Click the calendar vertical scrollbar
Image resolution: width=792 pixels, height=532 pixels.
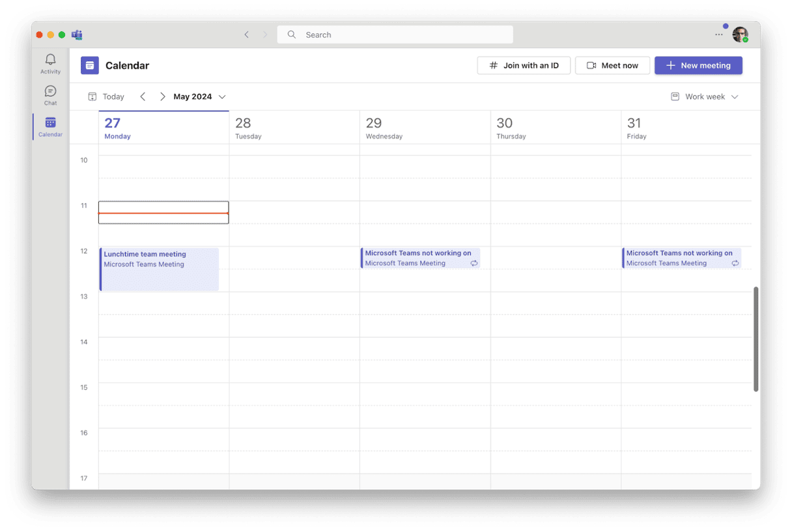click(756, 339)
